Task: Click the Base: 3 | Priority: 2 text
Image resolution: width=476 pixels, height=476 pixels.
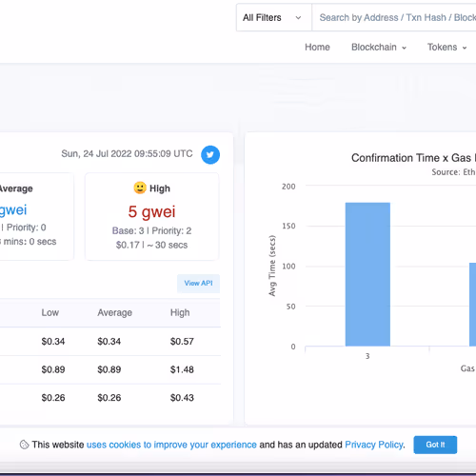Action: click(151, 230)
